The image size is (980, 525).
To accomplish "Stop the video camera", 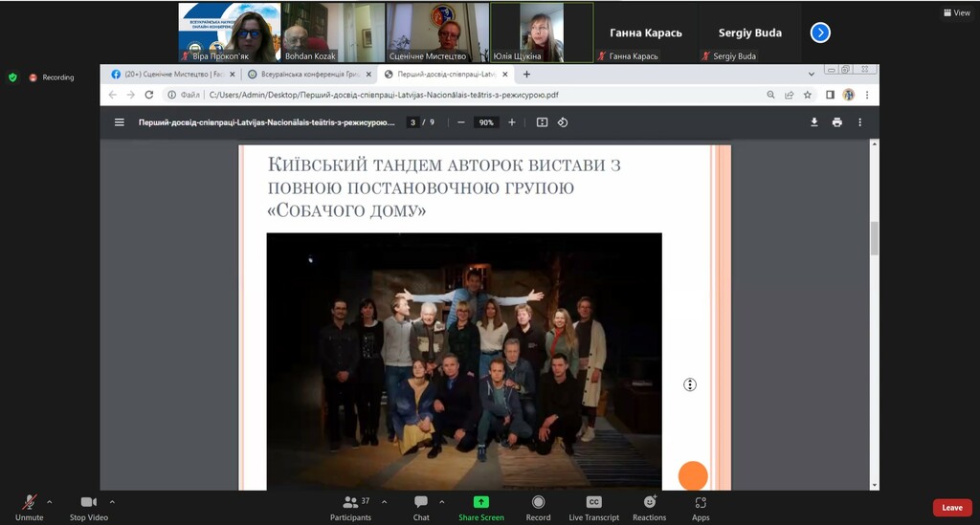I will point(90,503).
